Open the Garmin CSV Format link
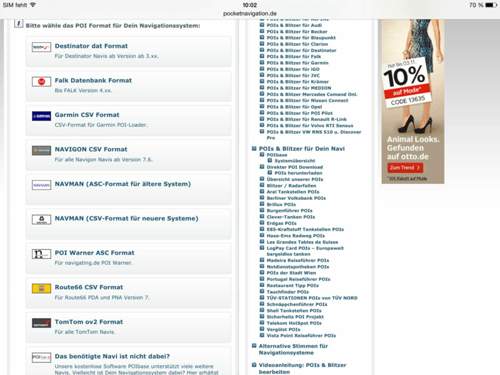 [x=87, y=115]
